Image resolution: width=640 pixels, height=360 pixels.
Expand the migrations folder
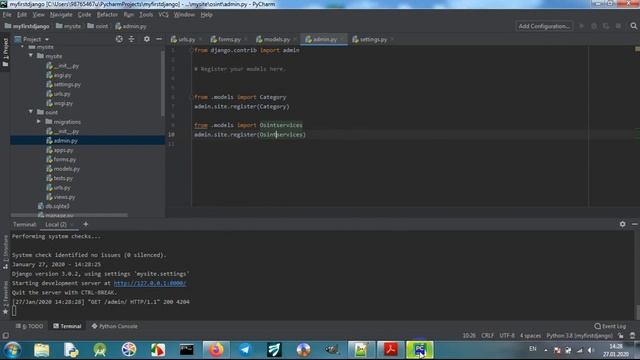[39, 122]
